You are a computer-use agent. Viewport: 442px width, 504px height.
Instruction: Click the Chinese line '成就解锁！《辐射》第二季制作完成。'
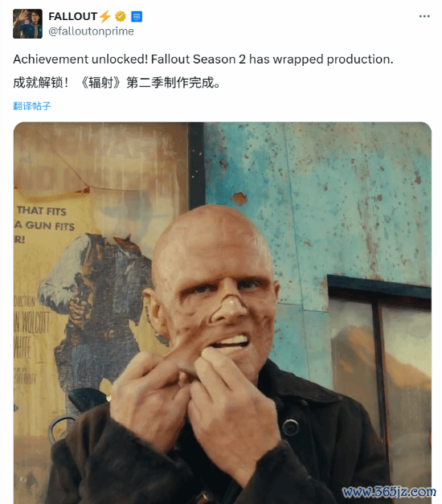[117, 83]
